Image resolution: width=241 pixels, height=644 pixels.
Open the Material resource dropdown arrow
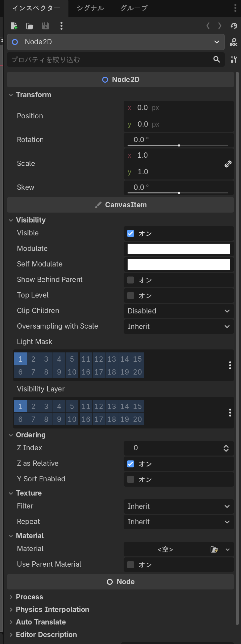[x=227, y=549]
